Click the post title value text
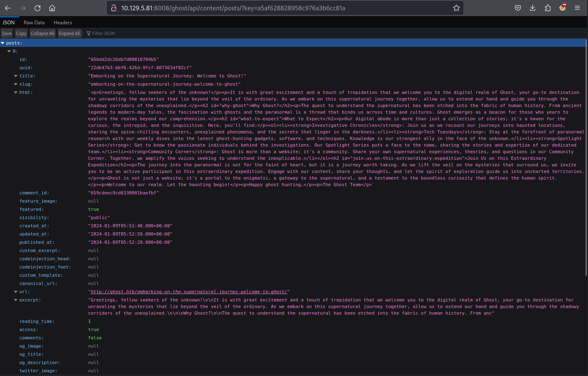Viewport: 588px width, 376px height. pos(167,76)
